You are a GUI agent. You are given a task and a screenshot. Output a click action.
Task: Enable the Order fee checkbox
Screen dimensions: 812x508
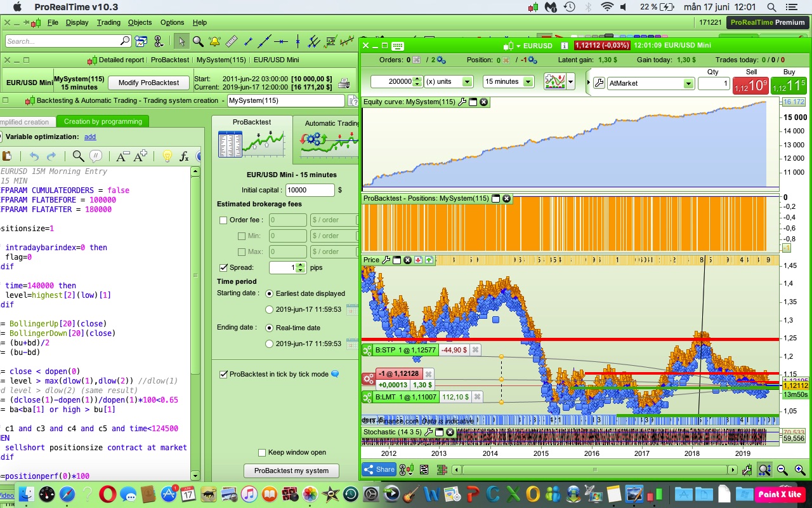coord(223,220)
